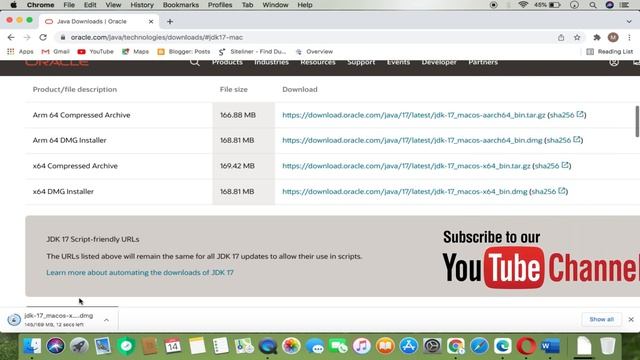
Task: Open a new browser tab
Action: pos(170,21)
